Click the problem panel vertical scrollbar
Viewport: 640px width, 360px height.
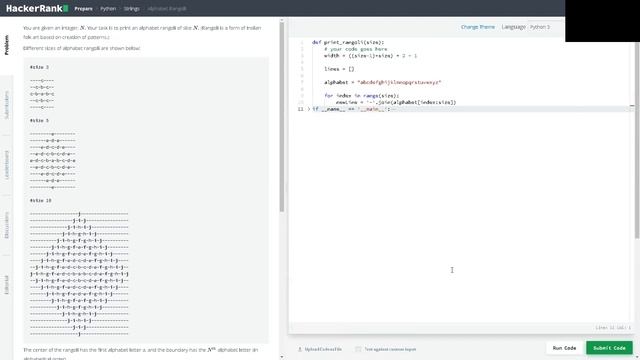(x=282, y=117)
